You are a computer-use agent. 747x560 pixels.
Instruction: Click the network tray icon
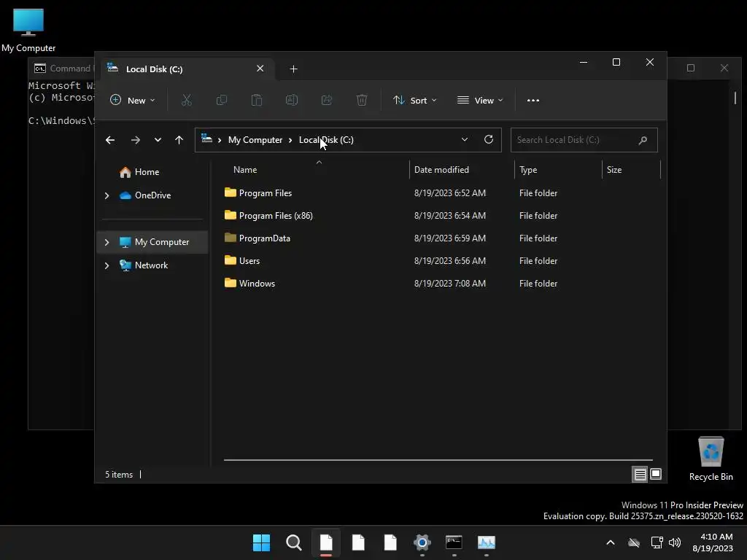(x=657, y=542)
